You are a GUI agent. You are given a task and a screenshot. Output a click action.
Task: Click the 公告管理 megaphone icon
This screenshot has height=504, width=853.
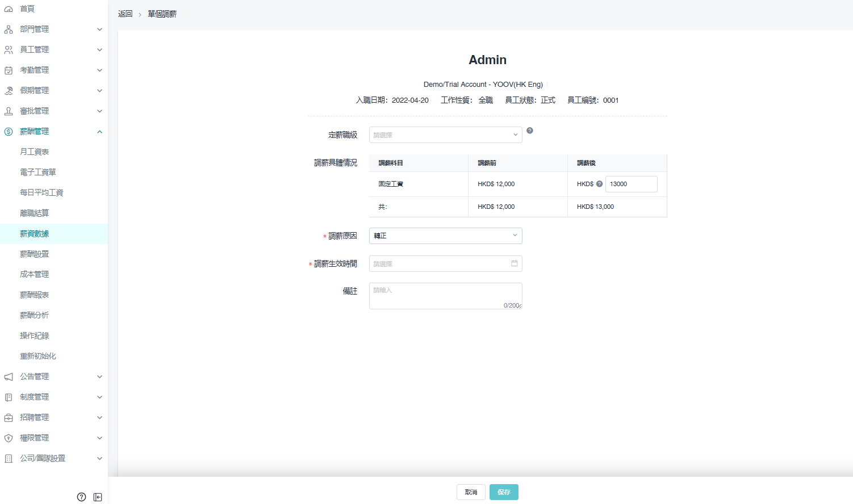click(9, 377)
